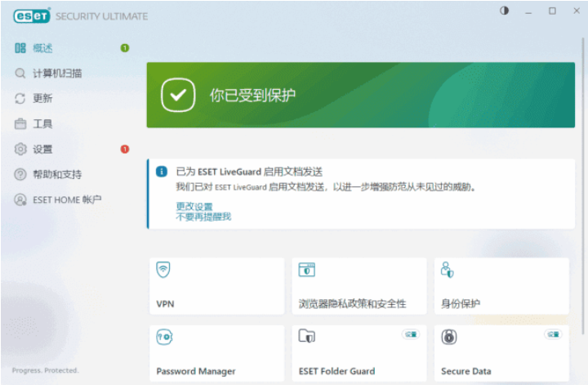The height and width of the screenshot is (385, 588).
Task: Click 已为 ESET LiveGuard 启用文档发送 heading
Action: [249, 172]
